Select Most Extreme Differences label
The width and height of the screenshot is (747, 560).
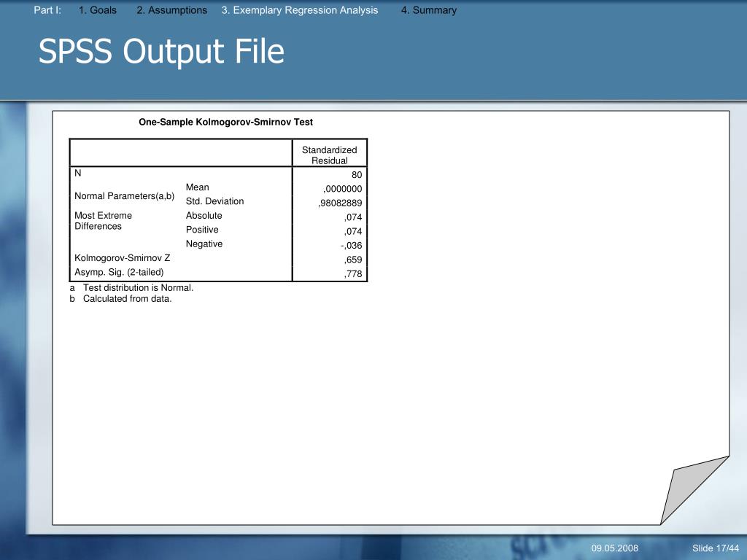click(103, 221)
